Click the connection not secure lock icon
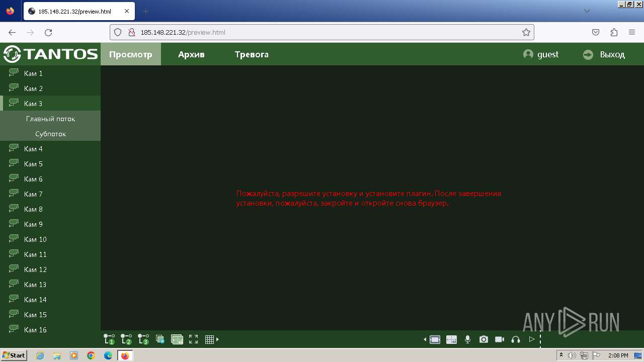Image resolution: width=644 pixels, height=362 pixels. [132, 32]
